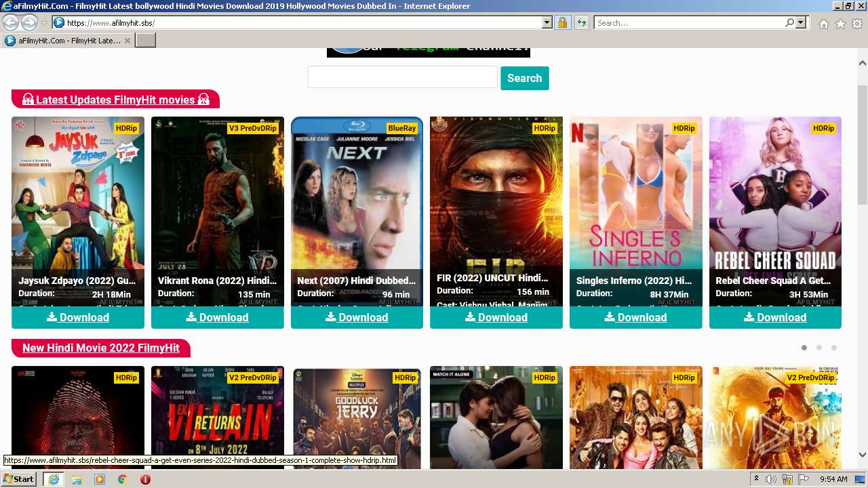The width and height of the screenshot is (868, 488).
Task: Show hidden tray icons arrow
Action: (x=757, y=479)
